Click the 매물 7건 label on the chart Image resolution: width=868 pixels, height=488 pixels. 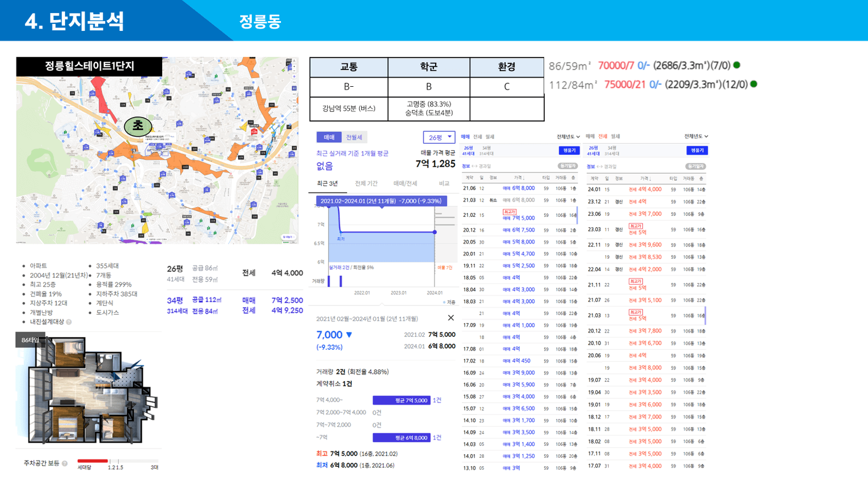pyautogui.click(x=445, y=267)
